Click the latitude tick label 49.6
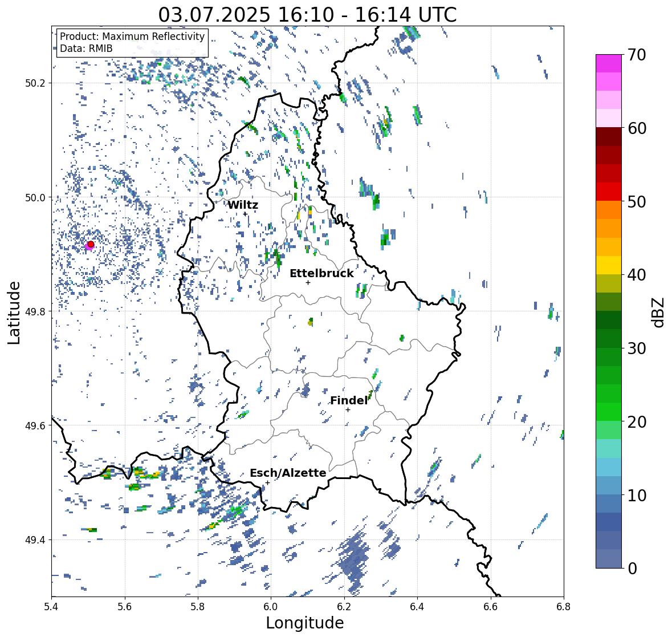The width and height of the screenshot is (672, 637). pyautogui.click(x=36, y=425)
